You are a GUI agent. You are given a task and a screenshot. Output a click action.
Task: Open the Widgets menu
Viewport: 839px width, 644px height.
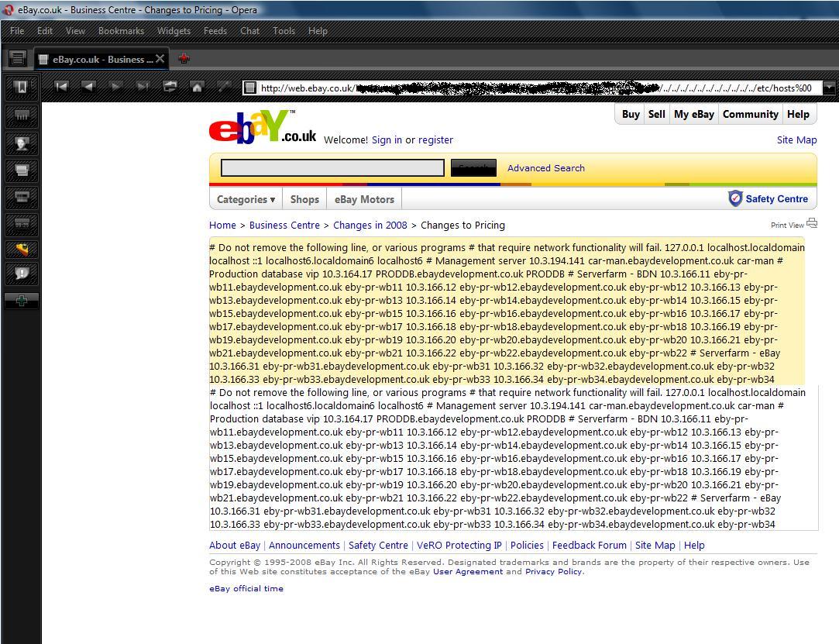tap(174, 31)
